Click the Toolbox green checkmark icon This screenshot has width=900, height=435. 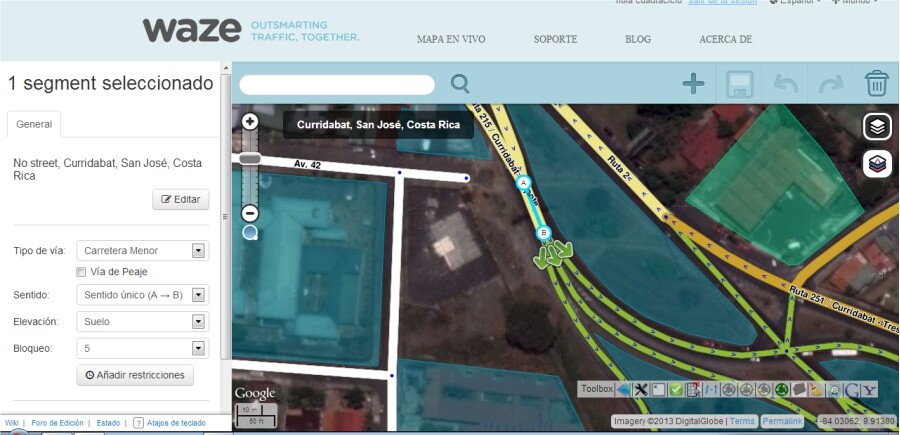(676, 390)
